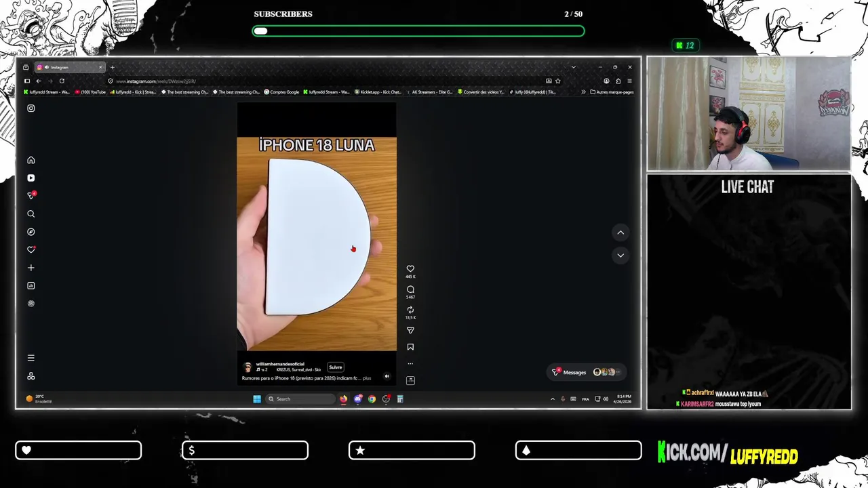
Task: Click the Instagram logo in sidebar
Action: point(31,108)
